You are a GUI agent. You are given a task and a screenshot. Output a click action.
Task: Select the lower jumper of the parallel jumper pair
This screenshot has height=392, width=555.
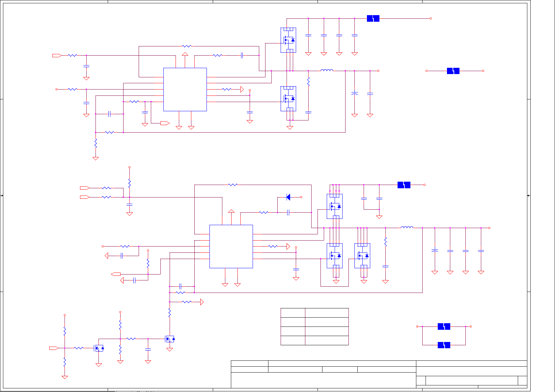coord(444,345)
